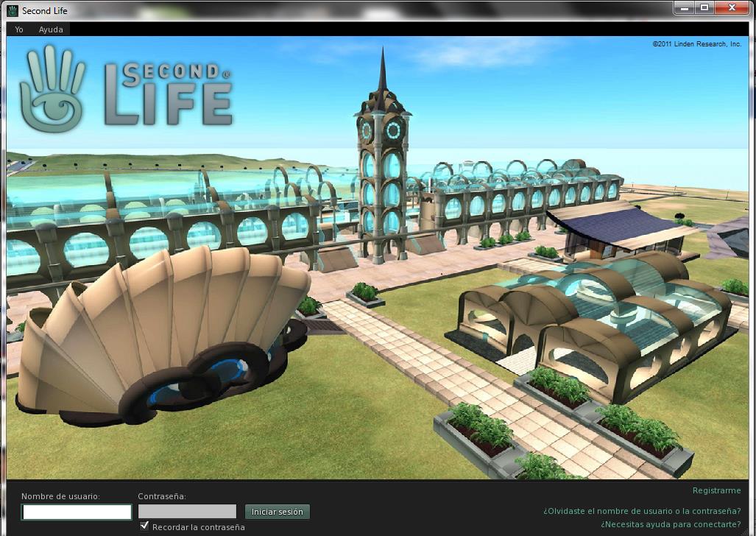Click the clock tower in the splash image
Image resolution: width=756 pixels, height=536 pixels.
coord(381,162)
